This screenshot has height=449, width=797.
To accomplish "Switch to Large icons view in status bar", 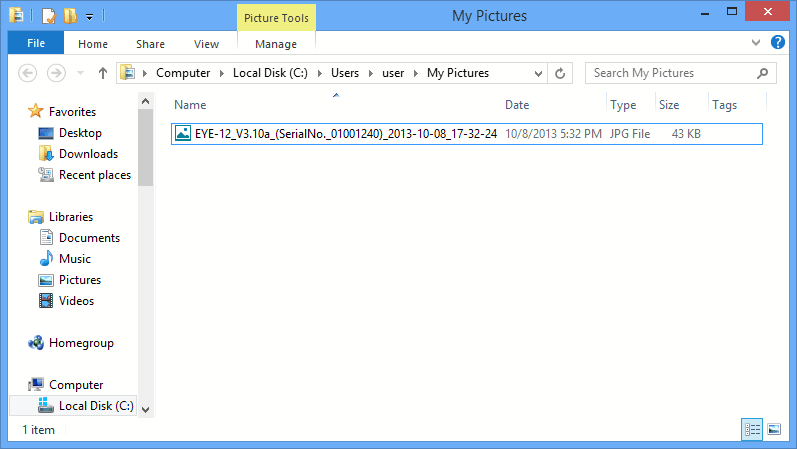I will tap(774, 430).
